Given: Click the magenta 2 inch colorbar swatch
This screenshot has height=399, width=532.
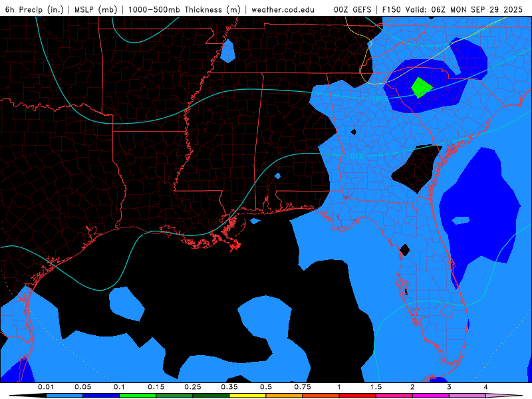Looking at the screenshot, I should [x=431, y=396].
